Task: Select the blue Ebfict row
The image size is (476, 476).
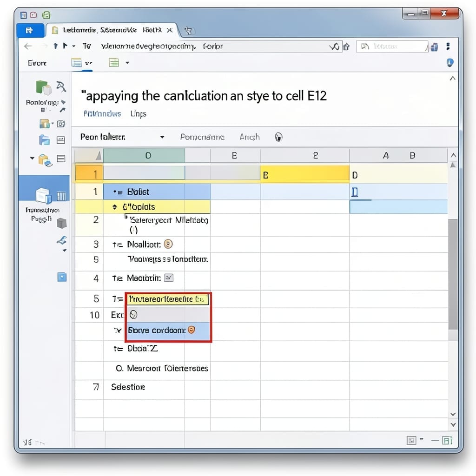Action: (x=157, y=192)
